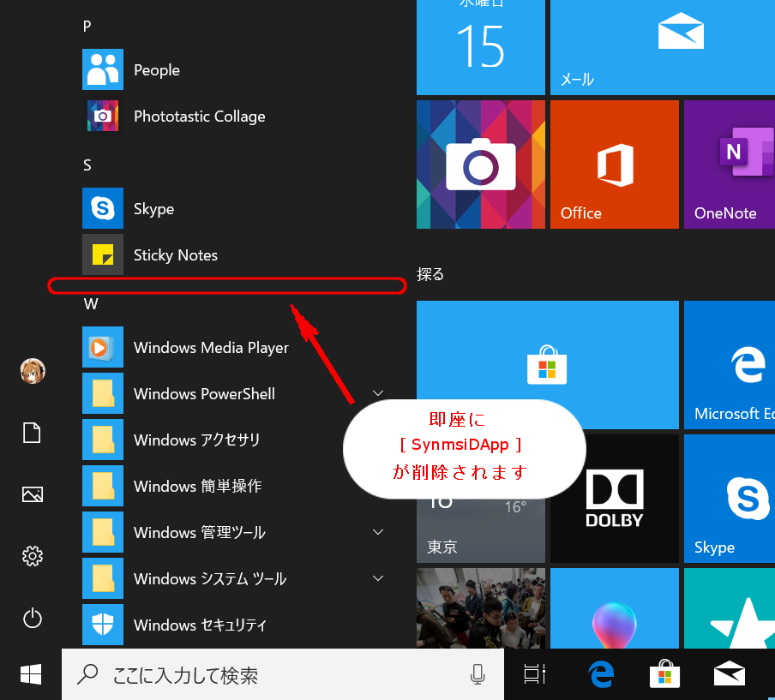This screenshot has height=700, width=775.
Task: Open the Paint 3D balloon tile
Action: click(x=615, y=608)
